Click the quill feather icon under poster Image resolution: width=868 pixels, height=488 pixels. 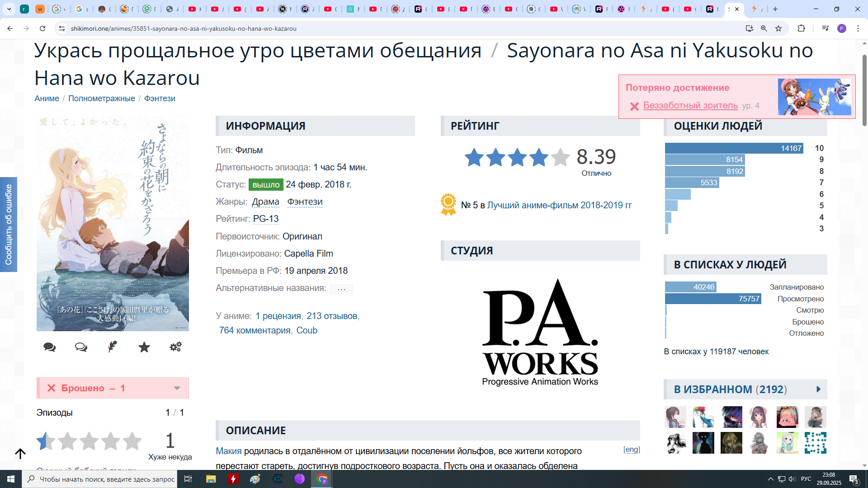pos(113,347)
